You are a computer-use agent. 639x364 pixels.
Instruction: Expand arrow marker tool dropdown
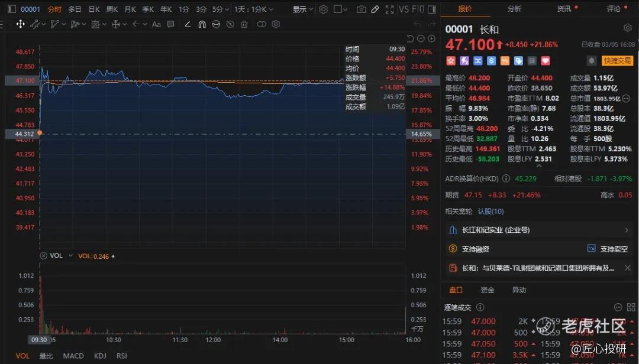[x=145, y=24]
